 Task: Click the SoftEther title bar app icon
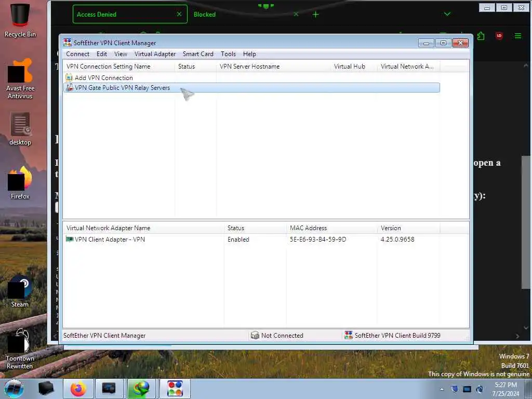click(68, 43)
